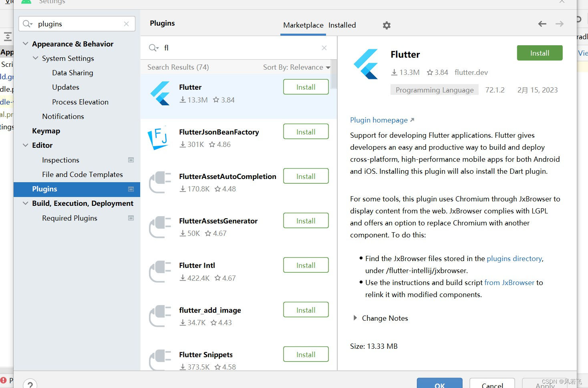588x388 pixels.
Task: Select the Flutter plugin logo in results
Action: pyautogui.click(x=160, y=93)
